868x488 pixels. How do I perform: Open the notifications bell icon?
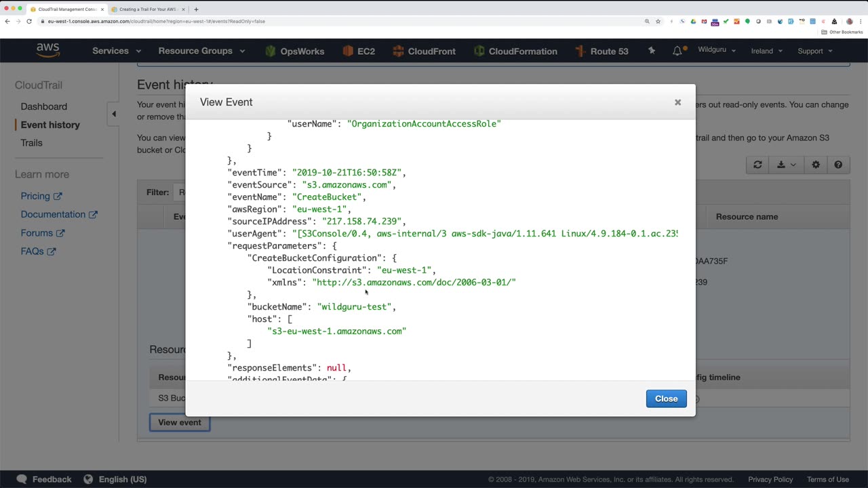tap(677, 51)
